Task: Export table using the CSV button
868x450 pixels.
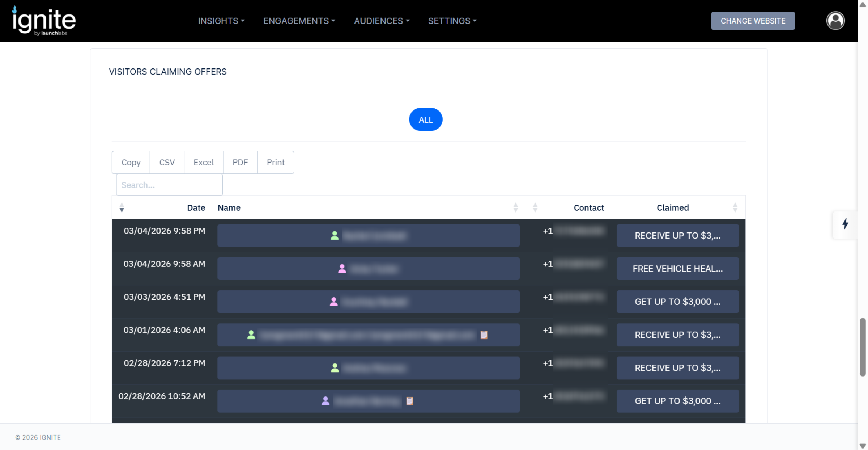Action: tap(167, 162)
